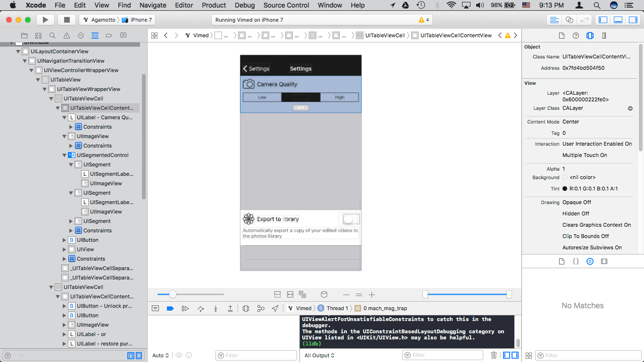
Task: Click the simulate location arrow
Action: tap(275, 308)
